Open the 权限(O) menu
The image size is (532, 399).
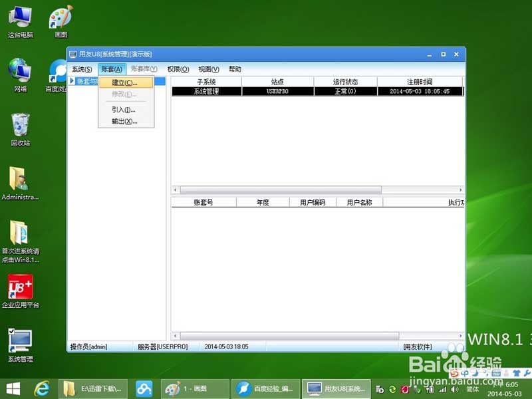point(178,69)
